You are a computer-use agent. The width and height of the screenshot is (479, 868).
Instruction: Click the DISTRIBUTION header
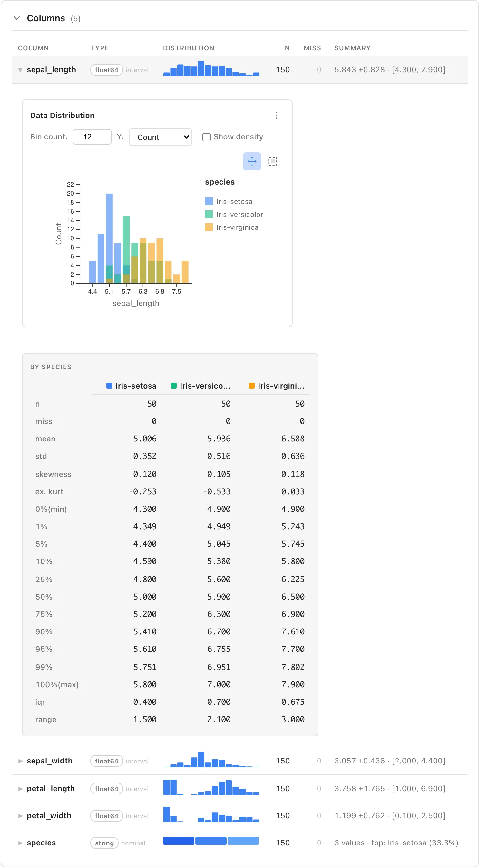(x=189, y=48)
